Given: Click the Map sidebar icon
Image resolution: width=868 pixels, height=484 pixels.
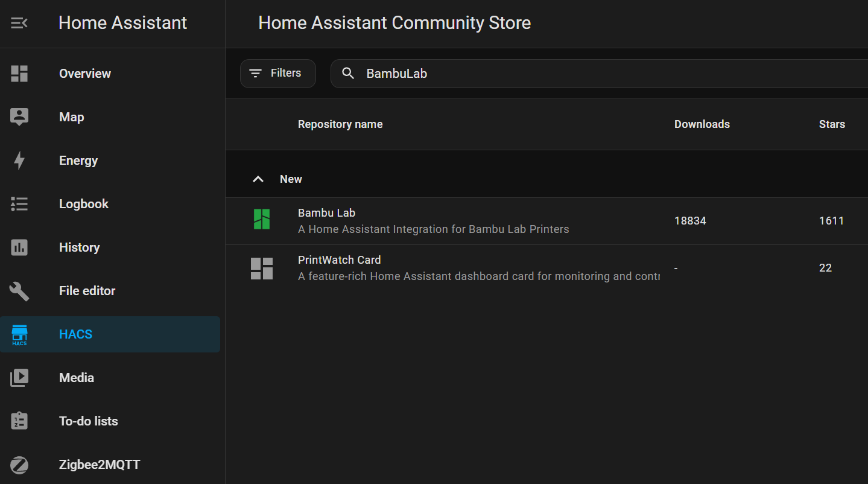Looking at the screenshot, I should tap(19, 117).
